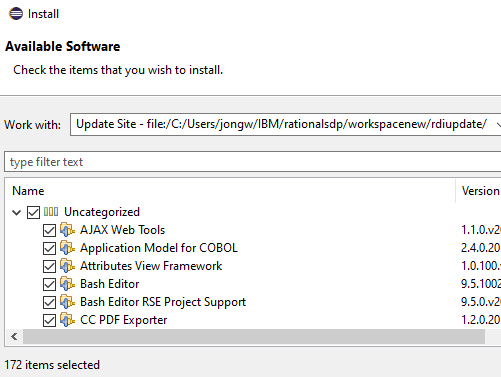Uncheck the Bash Editor checkbox

tap(49, 284)
